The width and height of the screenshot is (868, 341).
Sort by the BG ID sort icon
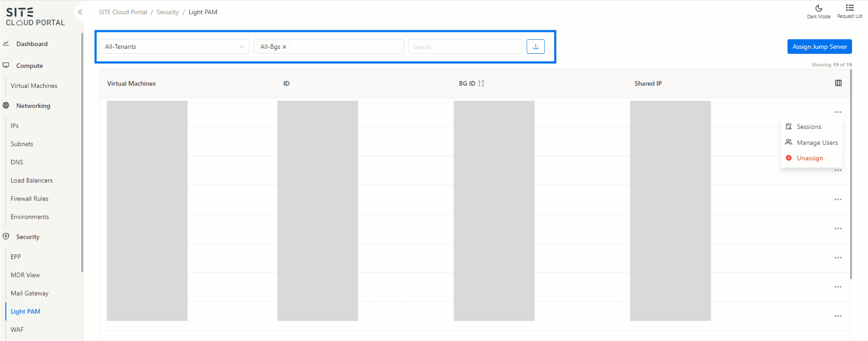tap(481, 84)
